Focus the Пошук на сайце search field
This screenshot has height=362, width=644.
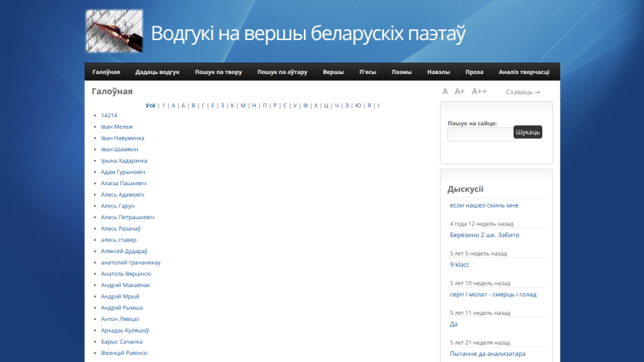481,134
